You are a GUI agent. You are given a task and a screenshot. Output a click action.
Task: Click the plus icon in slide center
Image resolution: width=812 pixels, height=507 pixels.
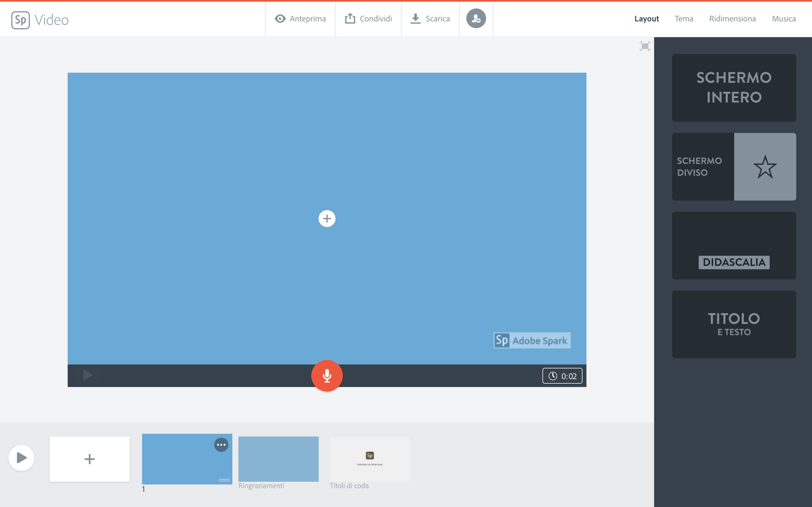(327, 219)
